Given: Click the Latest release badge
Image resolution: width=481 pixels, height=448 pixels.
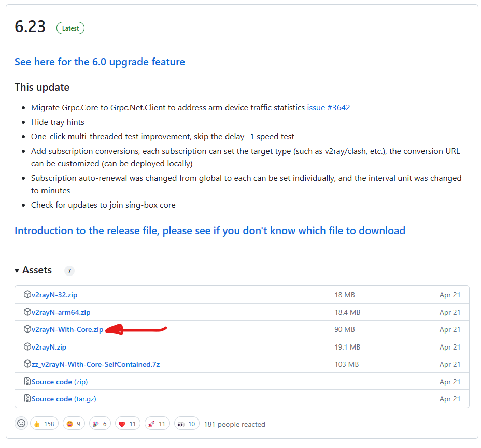Looking at the screenshot, I should [70, 28].
